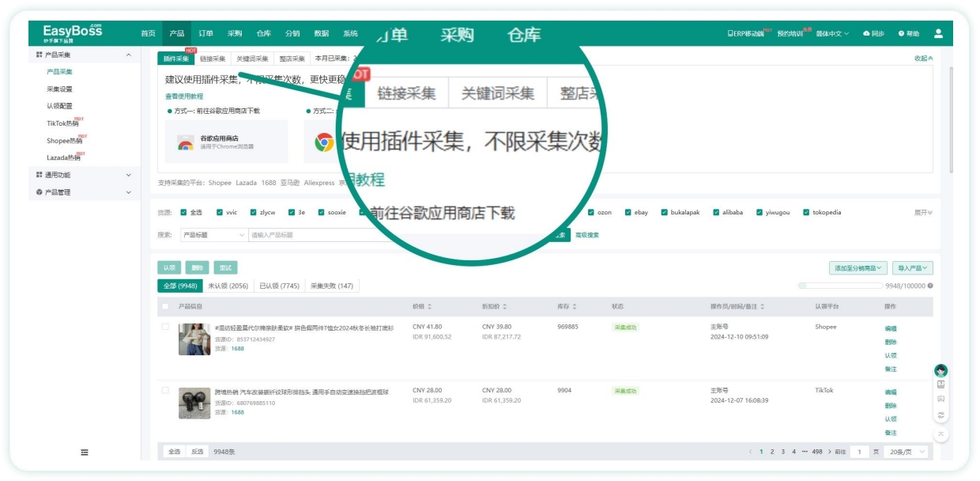The height and width of the screenshot is (481, 980).
Task: Click the back-to-top arrow icon
Action: point(940,434)
